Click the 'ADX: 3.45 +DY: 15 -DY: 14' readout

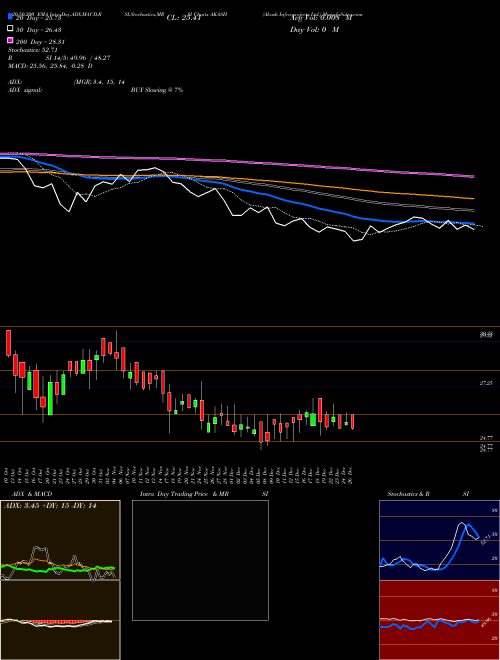(50, 506)
